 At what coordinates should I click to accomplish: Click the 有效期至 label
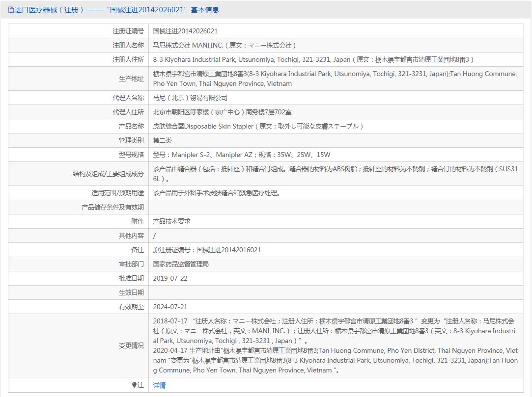coord(131,307)
